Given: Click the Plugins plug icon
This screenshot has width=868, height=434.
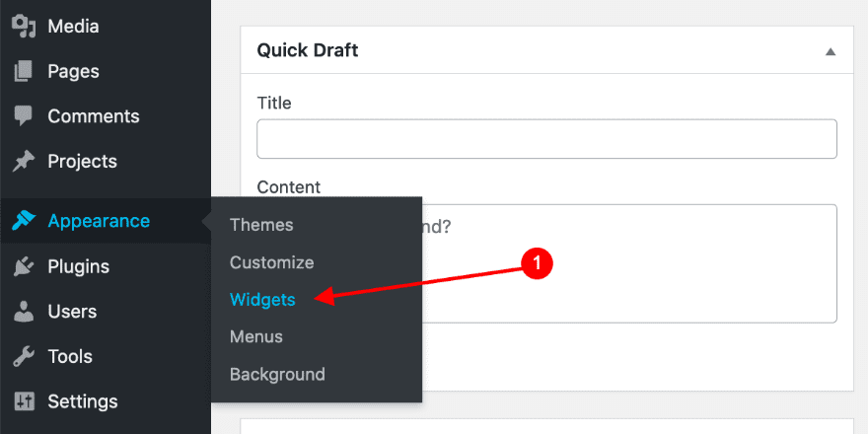Looking at the screenshot, I should pos(24,266).
